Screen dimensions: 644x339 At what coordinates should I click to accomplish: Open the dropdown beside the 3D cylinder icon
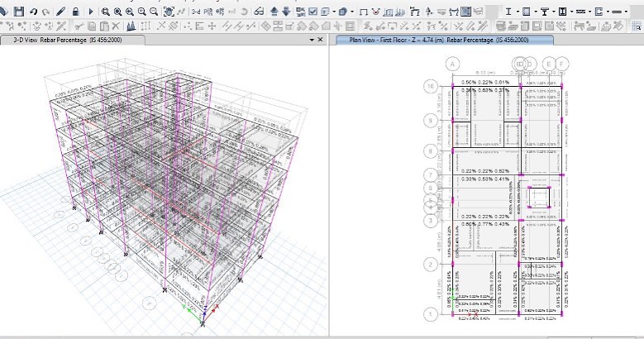pos(352,12)
